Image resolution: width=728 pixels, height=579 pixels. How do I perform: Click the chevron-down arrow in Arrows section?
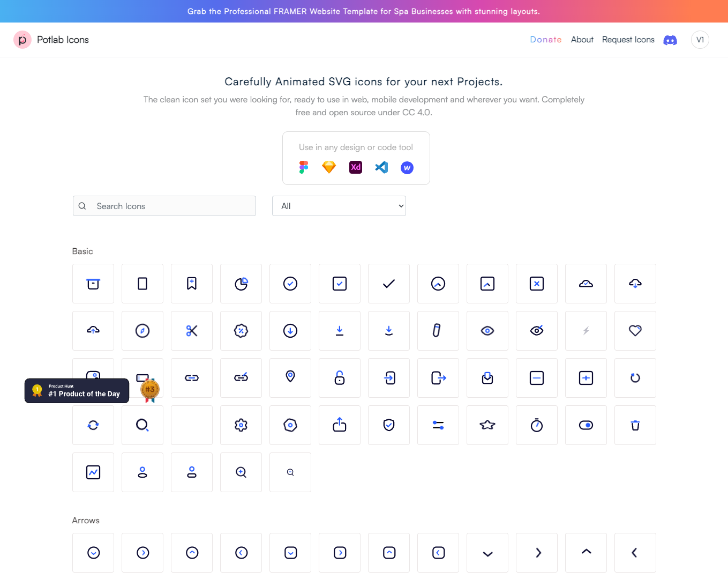(487, 553)
